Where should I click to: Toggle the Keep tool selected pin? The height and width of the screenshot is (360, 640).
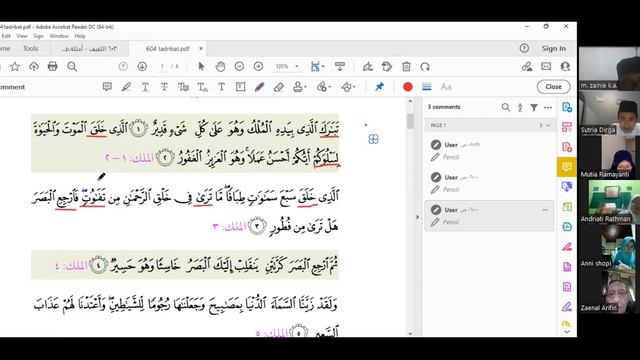click(x=380, y=87)
